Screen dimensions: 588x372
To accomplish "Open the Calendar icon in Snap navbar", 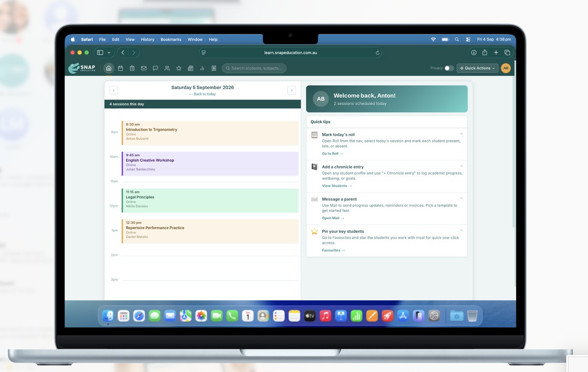I will (x=120, y=68).
